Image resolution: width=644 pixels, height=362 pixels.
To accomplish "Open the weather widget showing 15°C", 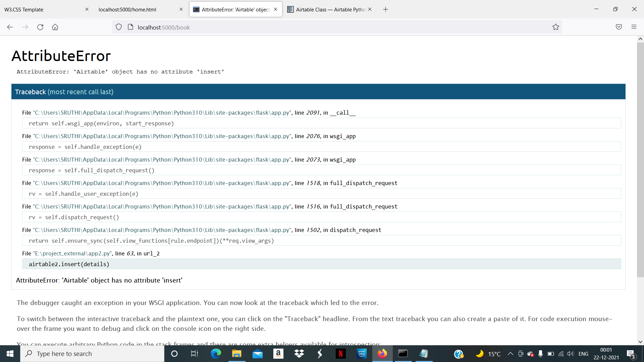I will click(488, 354).
